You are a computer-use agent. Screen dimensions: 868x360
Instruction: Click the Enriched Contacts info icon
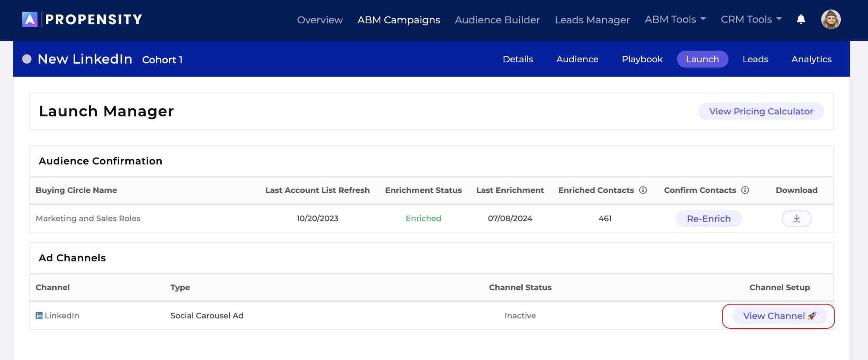pos(643,190)
